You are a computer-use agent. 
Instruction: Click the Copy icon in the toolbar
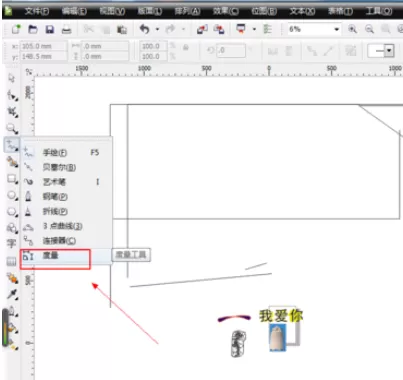click(x=105, y=30)
